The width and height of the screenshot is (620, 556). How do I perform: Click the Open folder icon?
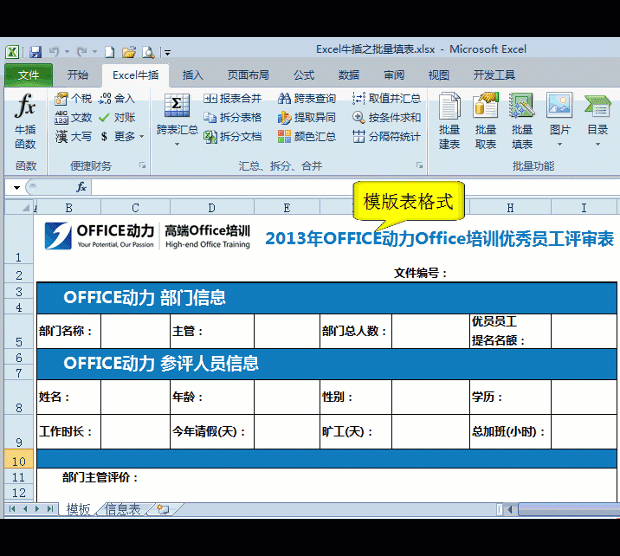[129, 52]
